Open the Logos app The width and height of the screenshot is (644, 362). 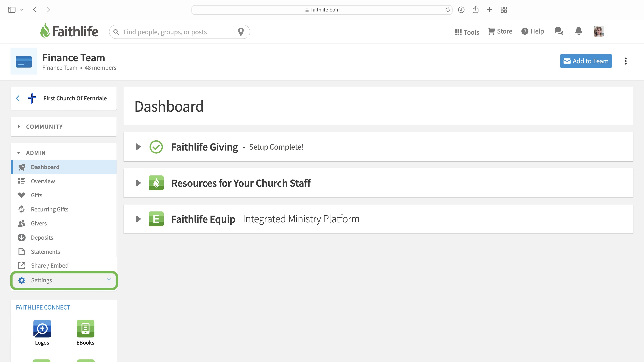[x=42, y=333]
